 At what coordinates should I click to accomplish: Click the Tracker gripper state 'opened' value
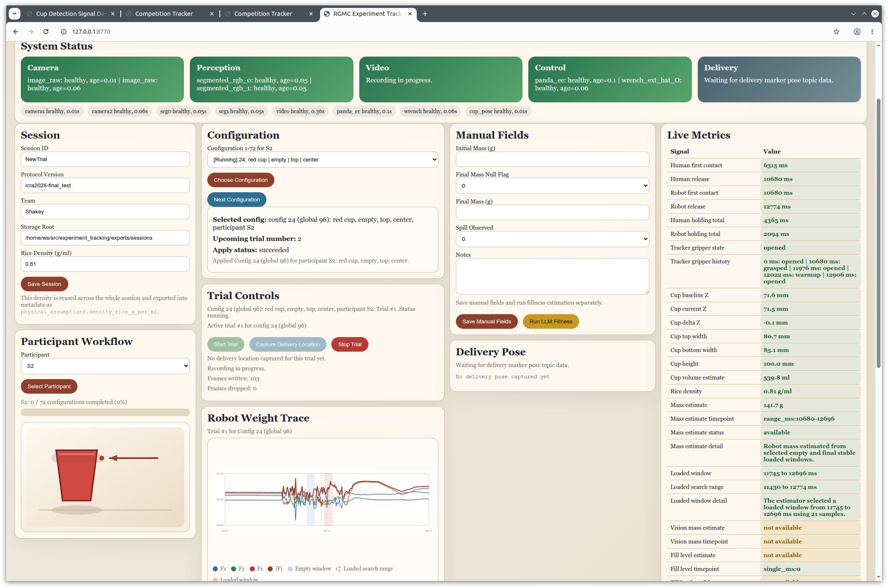click(x=774, y=248)
